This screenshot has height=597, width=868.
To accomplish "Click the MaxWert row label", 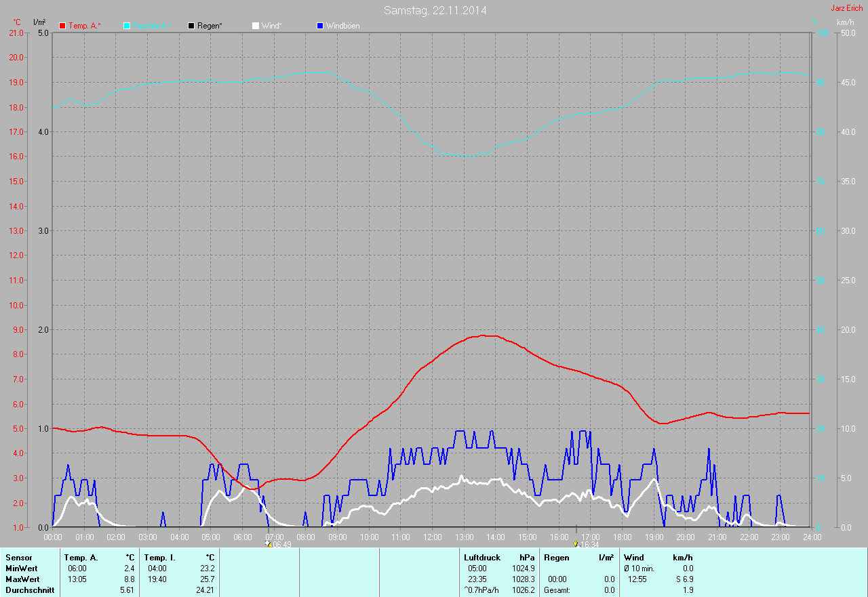I will tap(22, 579).
